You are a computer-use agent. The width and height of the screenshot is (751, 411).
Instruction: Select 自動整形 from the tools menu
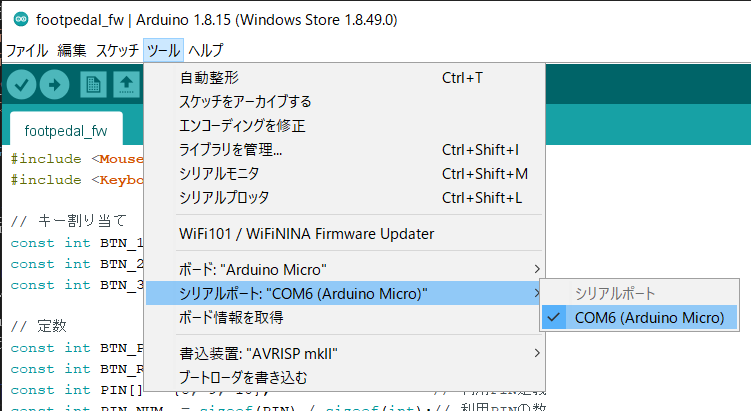coord(345,78)
